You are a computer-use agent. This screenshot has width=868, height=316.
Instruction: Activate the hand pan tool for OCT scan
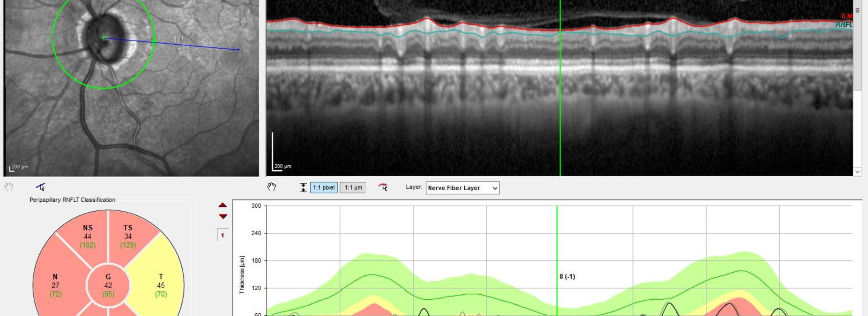(x=271, y=187)
